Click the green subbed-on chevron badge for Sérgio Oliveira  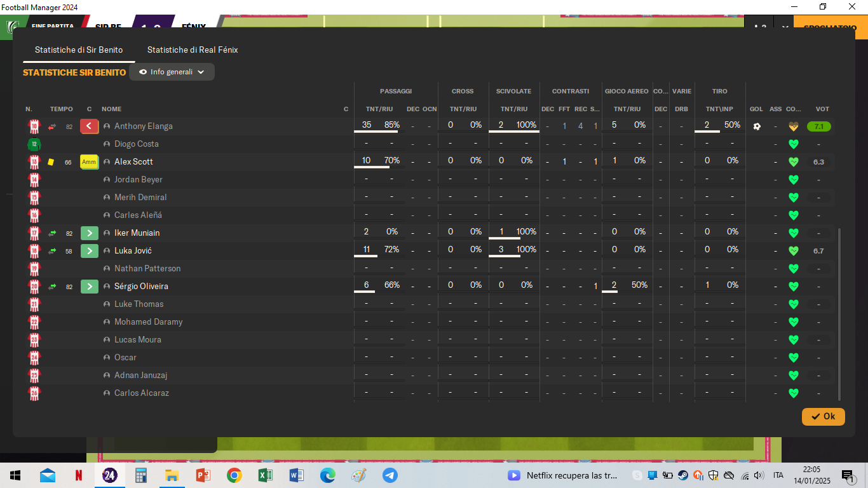tap(90, 287)
